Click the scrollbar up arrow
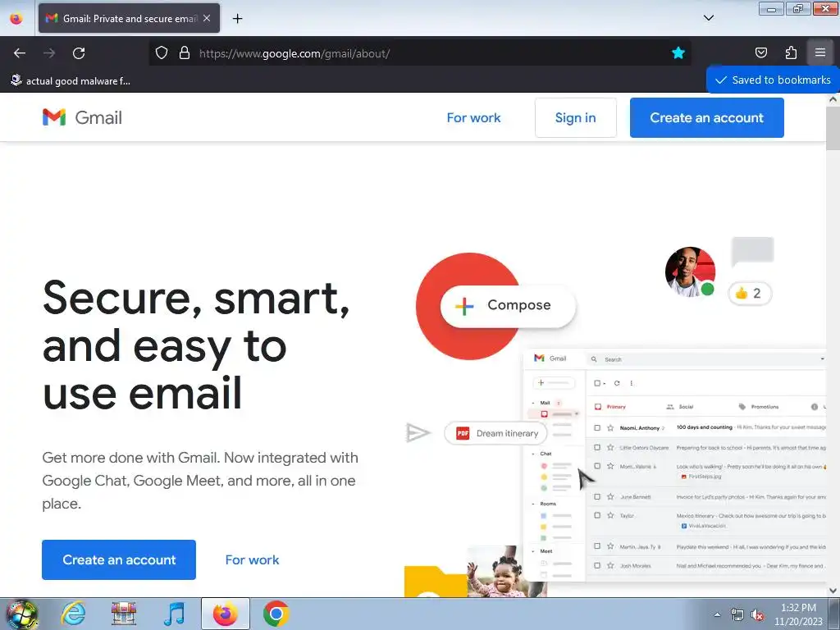The width and height of the screenshot is (840, 630). [833, 99]
